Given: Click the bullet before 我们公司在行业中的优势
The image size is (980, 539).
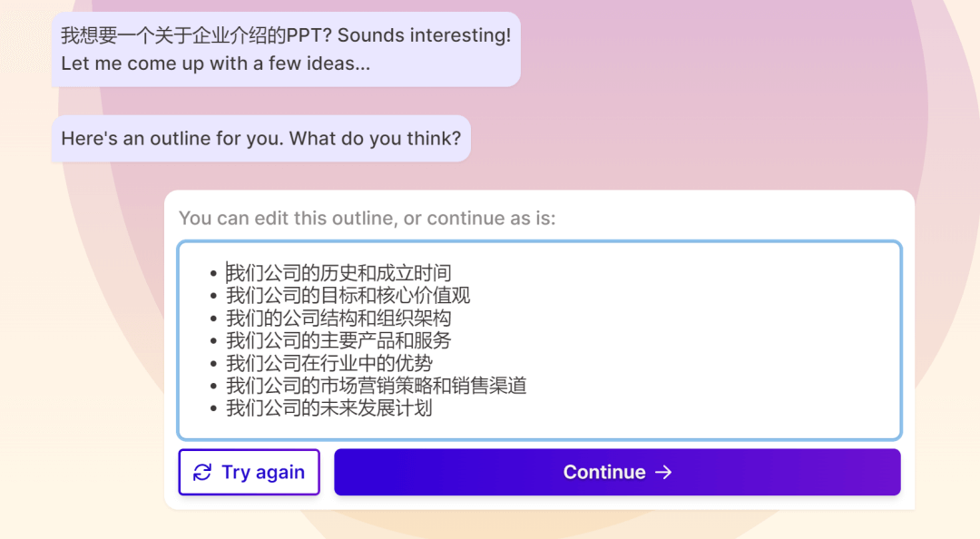Looking at the screenshot, I should click(213, 364).
